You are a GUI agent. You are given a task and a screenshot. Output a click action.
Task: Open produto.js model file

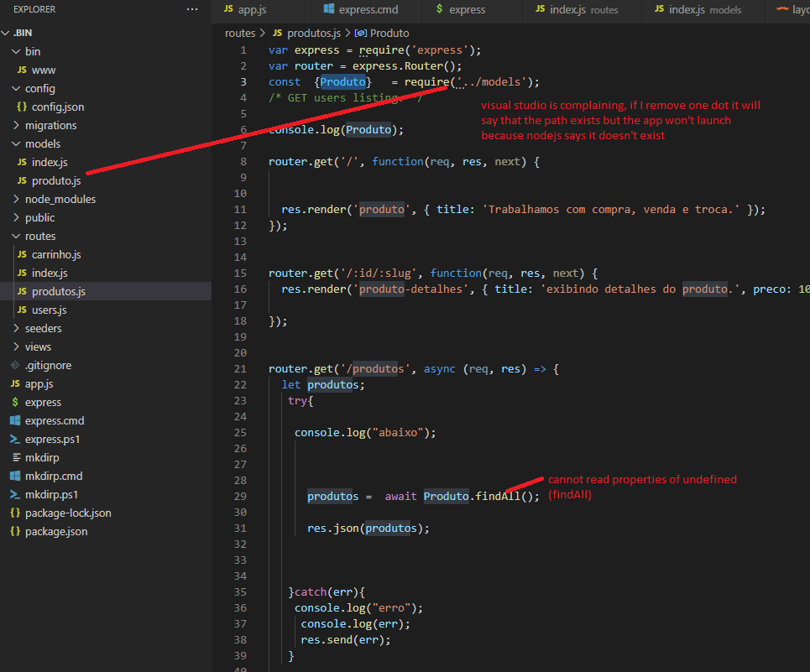[56, 181]
